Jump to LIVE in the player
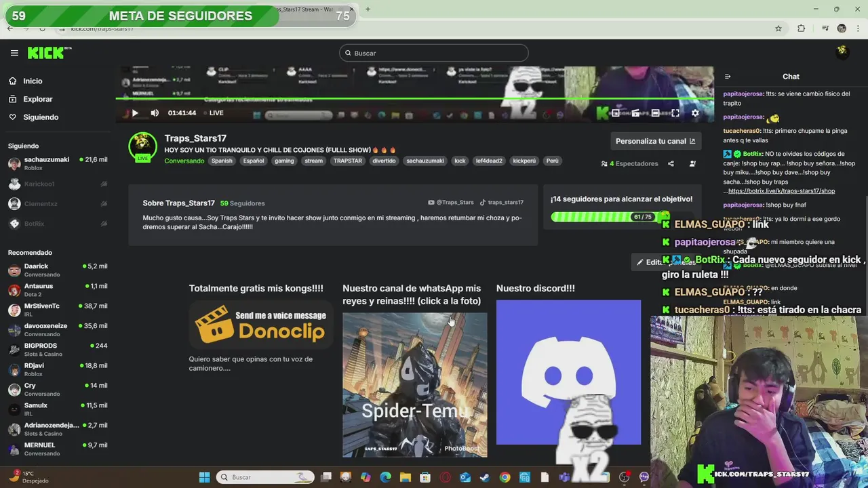 pyautogui.click(x=216, y=113)
